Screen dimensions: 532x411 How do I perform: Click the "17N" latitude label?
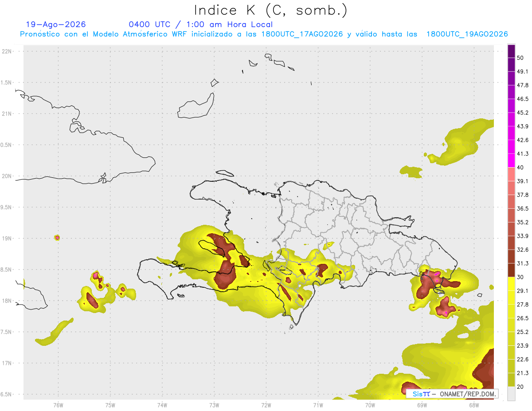[x=7, y=363]
